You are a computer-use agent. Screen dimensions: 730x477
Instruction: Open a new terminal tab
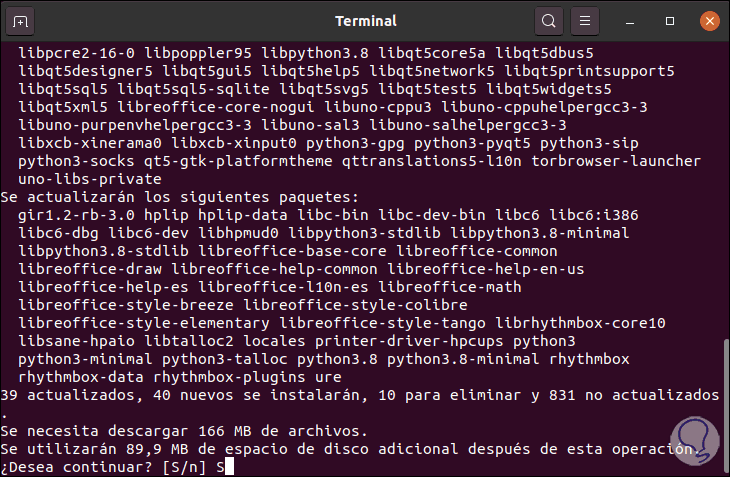coord(21,20)
